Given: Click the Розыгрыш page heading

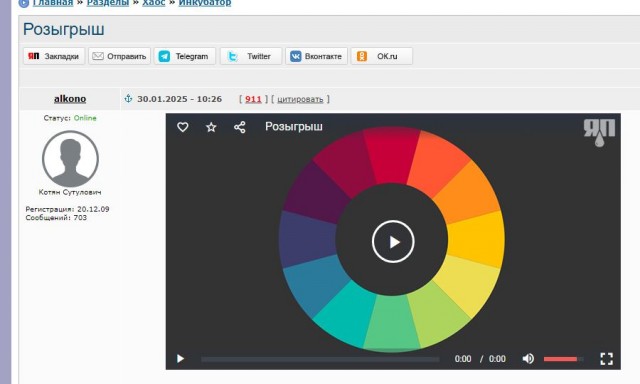Looking at the screenshot, I should coord(64,29).
